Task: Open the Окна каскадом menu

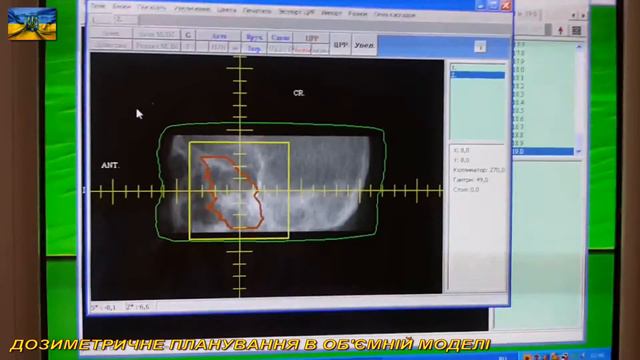Action: (x=394, y=15)
